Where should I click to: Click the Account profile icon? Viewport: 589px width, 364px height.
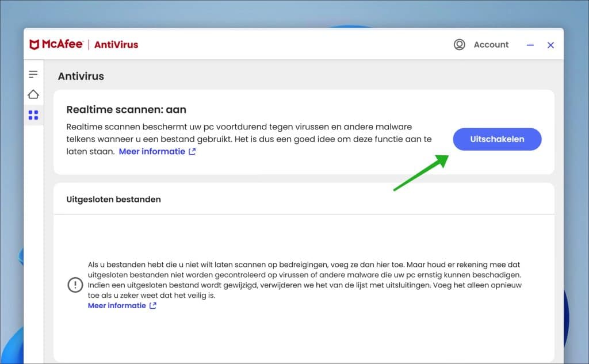tap(459, 45)
